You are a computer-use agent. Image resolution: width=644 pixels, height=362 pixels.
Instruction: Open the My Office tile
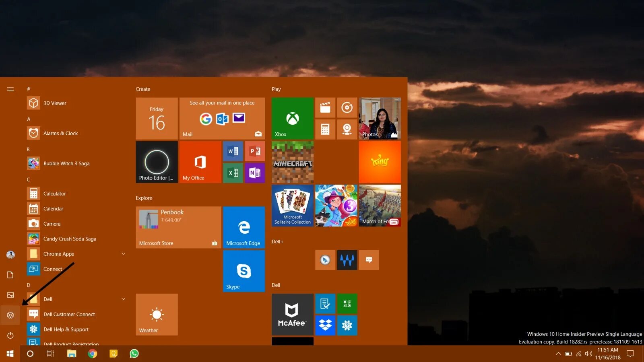pos(200,162)
